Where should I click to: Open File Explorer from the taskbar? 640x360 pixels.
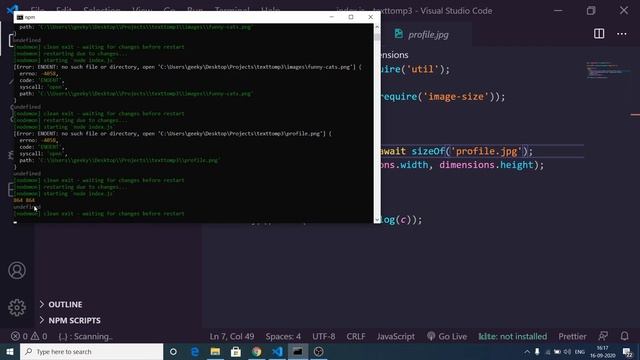(x=215, y=351)
